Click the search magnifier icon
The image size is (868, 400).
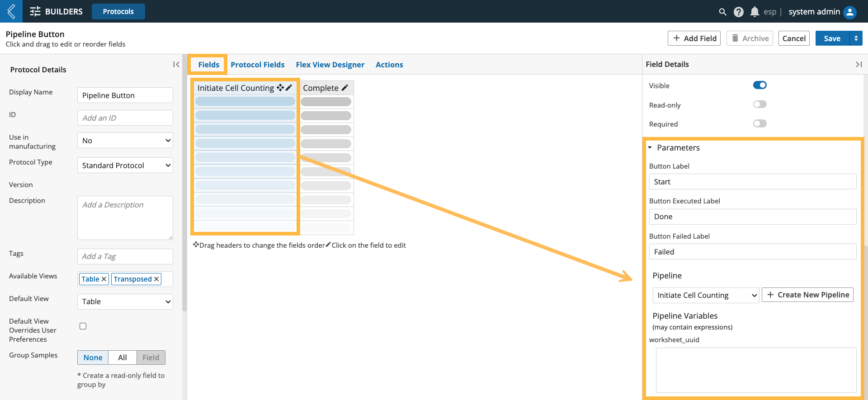point(722,12)
